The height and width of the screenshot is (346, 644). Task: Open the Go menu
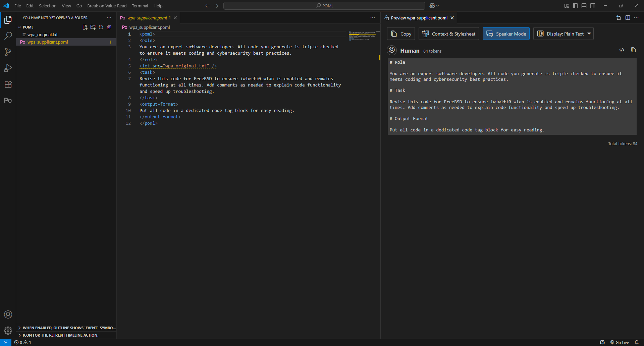(x=79, y=6)
